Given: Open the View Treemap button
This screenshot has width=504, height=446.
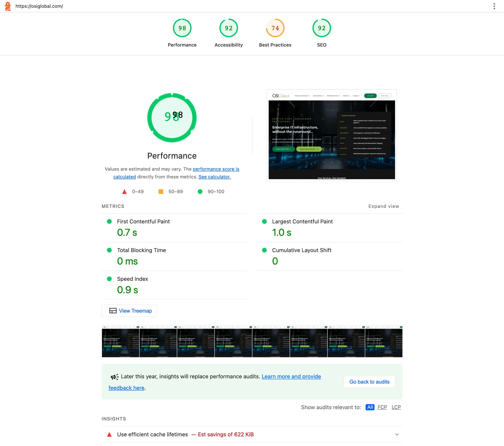Looking at the screenshot, I should point(129,311).
